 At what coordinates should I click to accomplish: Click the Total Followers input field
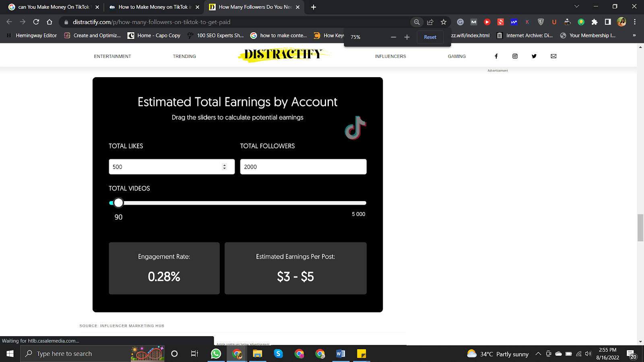tap(303, 167)
